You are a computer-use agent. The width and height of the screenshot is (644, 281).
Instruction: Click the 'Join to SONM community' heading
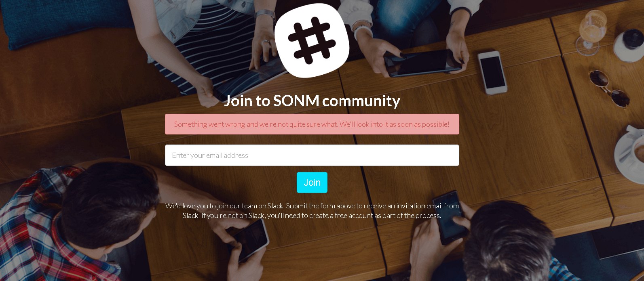click(312, 101)
